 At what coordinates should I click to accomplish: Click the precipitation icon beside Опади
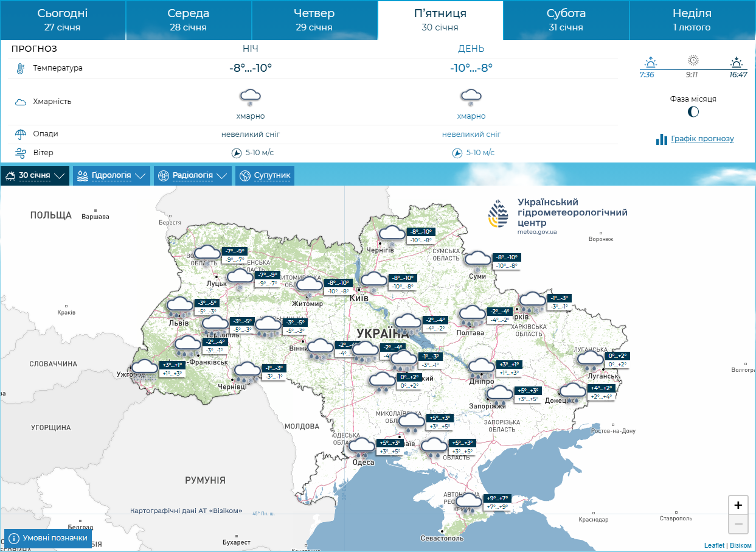[x=19, y=132]
